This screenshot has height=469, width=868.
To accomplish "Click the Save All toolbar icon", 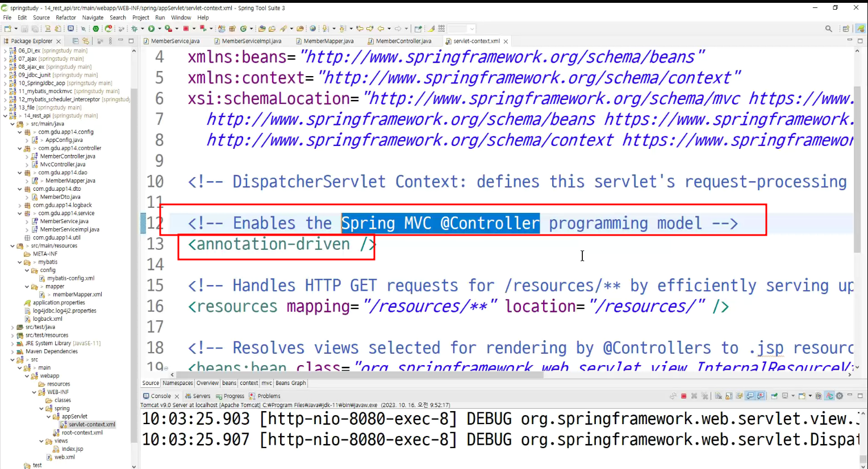I will pyautogui.click(x=35, y=28).
